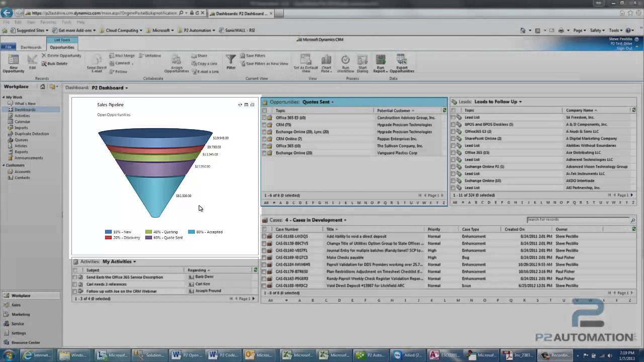The height and width of the screenshot is (362, 644).
Task: Open the Service navigation area
Action: coord(30,324)
